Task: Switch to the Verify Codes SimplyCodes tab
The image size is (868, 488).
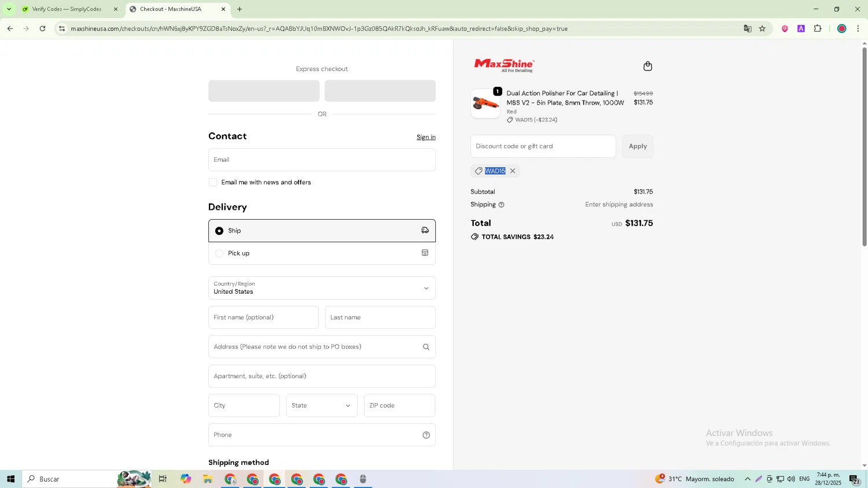Action: click(x=67, y=9)
